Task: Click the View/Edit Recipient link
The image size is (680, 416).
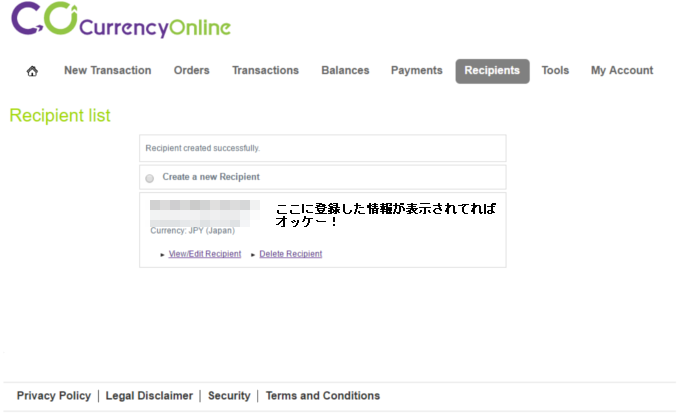Action: click(205, 254)
